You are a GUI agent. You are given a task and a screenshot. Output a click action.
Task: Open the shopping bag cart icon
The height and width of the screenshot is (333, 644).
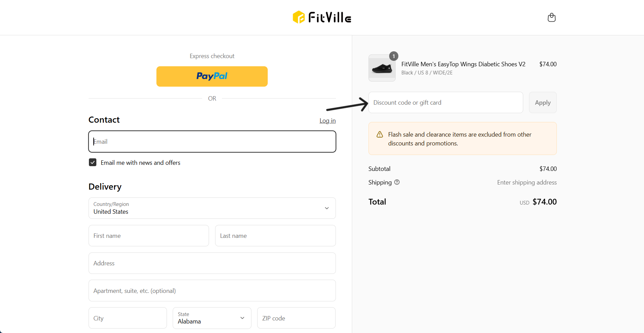(551, 17)
